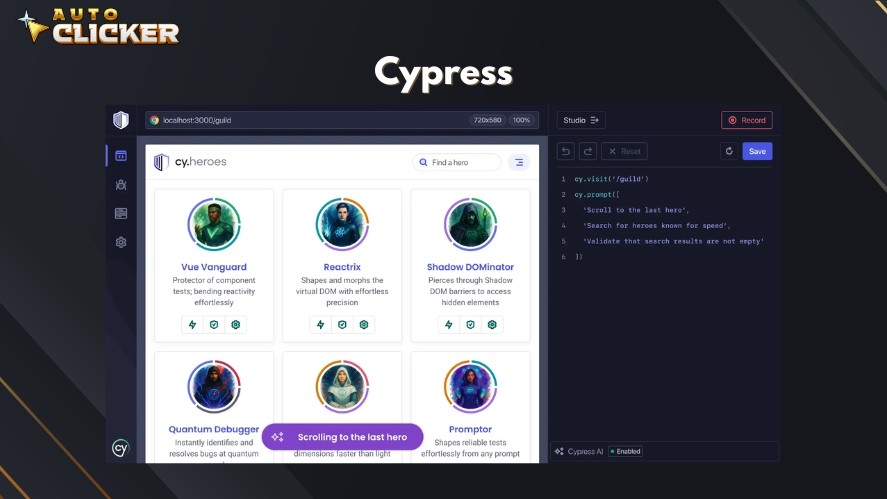Click the Cypress shield logo at sidebar top
The height and width of the screenshot is (499, 887).
click(x=120, y=120)
